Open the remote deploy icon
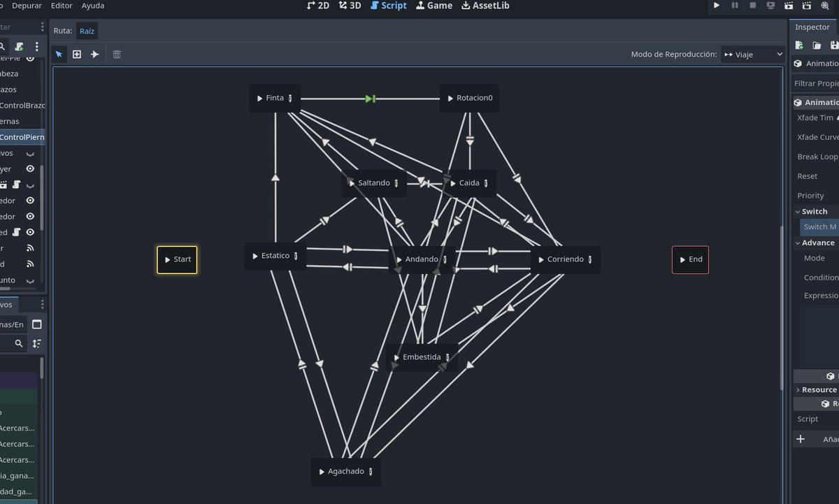 pos(771,6)
